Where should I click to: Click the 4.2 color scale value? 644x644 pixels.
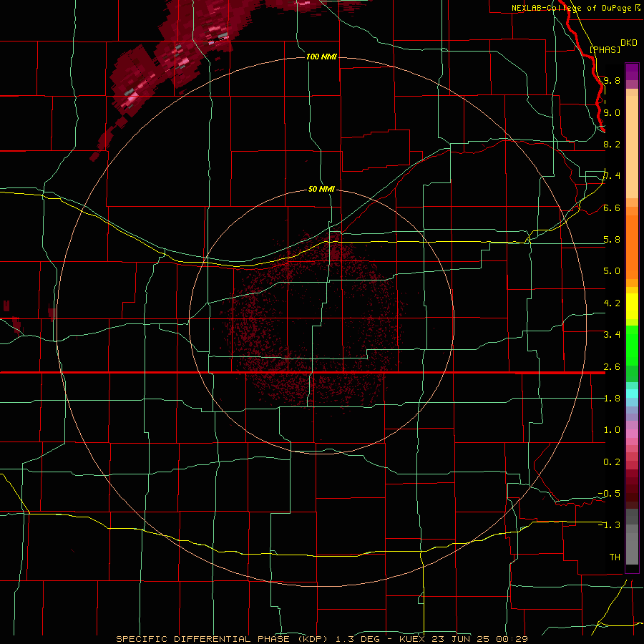tap(612, 303)
